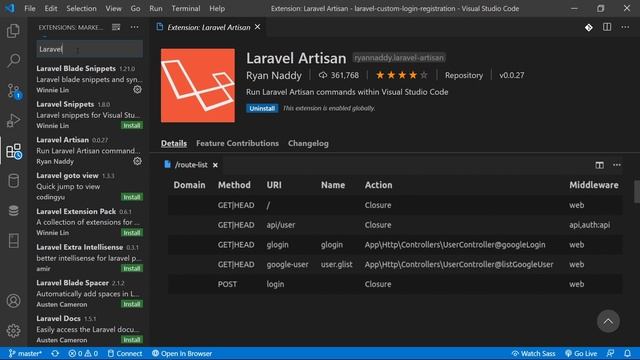Click the Middleware column header
Viewport: 640px width, 360px height.
pos(593,185)
